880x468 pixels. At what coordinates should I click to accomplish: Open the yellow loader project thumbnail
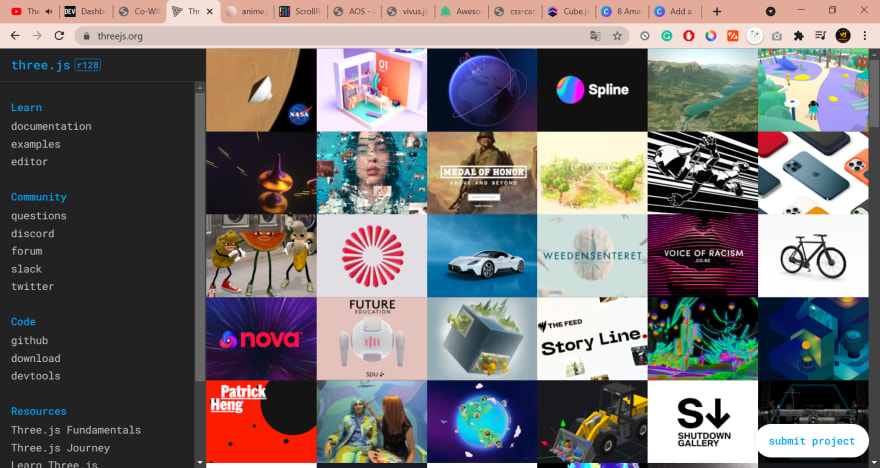[592, 421]
